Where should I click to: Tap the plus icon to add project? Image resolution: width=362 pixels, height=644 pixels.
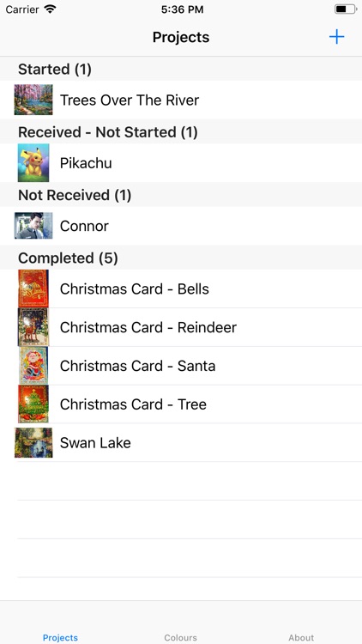(336, 37)
